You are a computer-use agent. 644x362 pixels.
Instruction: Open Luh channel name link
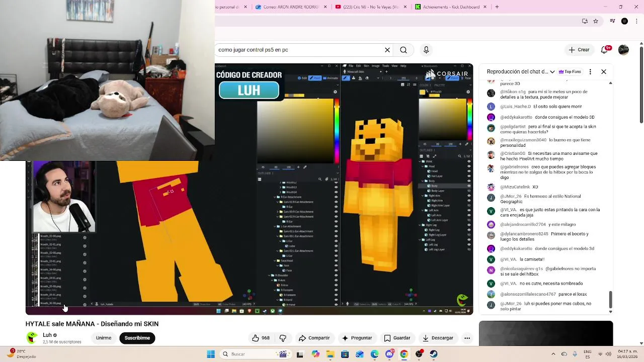click(47, 335)
